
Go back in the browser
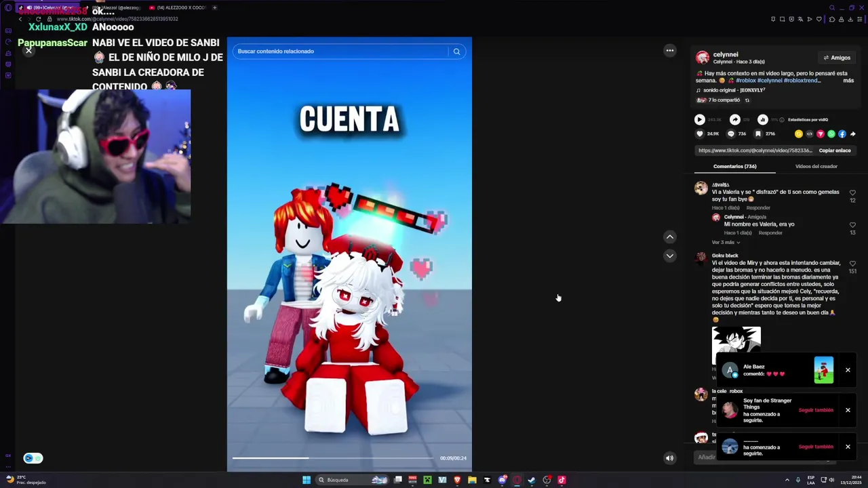pos(20,19)
